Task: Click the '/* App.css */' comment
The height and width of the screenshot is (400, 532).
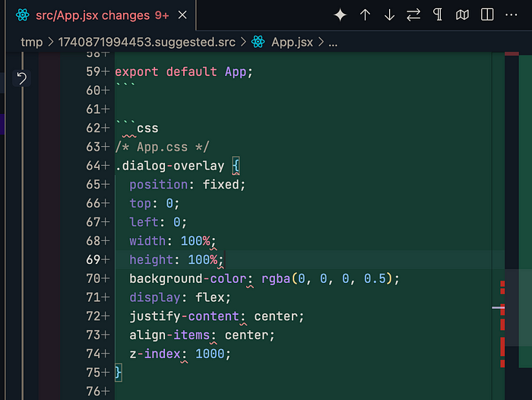Action: tap(162, 147)
